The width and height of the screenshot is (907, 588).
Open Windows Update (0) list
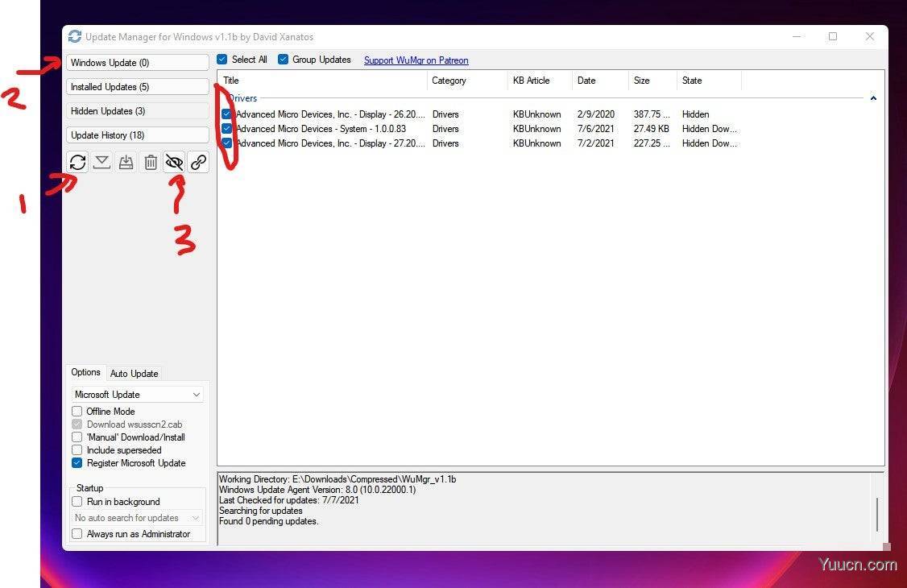138,63
